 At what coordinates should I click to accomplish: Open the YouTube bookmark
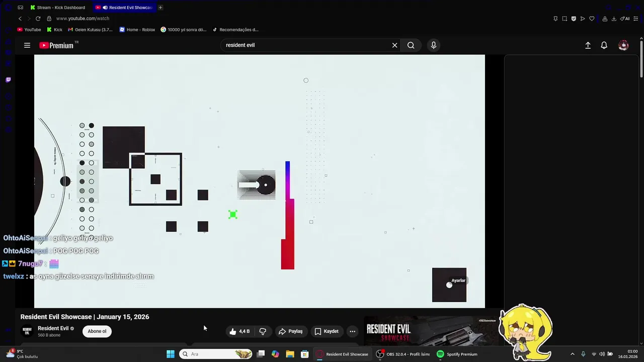[29, 30]
